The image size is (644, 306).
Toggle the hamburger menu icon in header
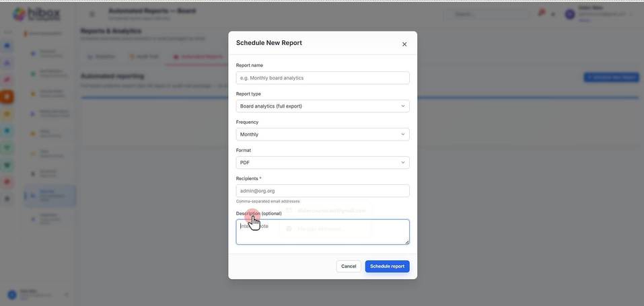click(x=92, y=14)
